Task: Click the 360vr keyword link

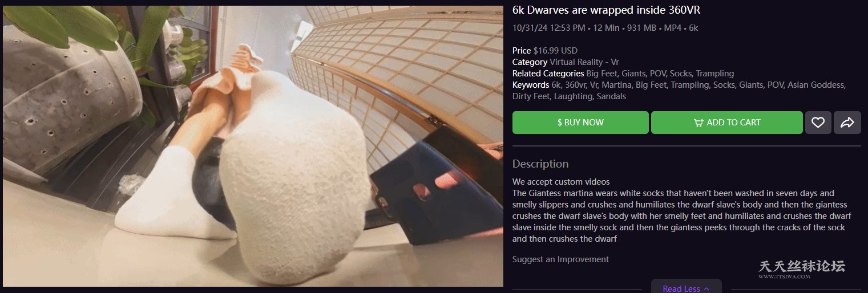Action: coord(575,85)
